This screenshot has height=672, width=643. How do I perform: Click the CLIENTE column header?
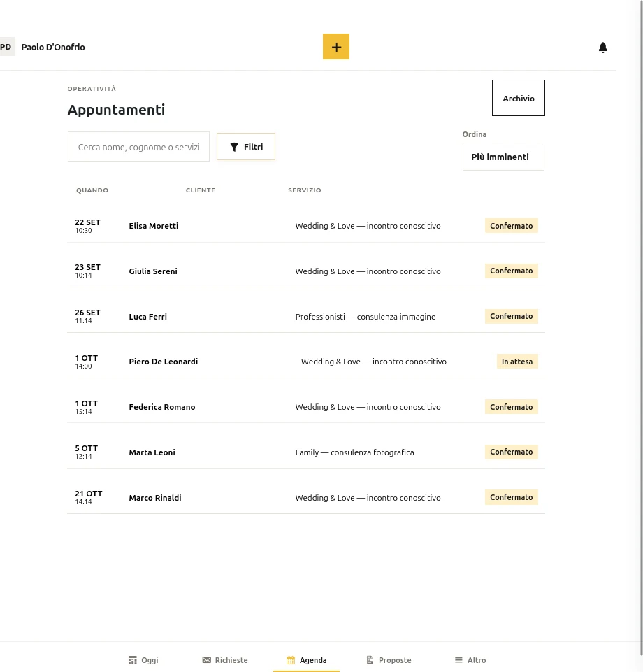tap(201, 190)
